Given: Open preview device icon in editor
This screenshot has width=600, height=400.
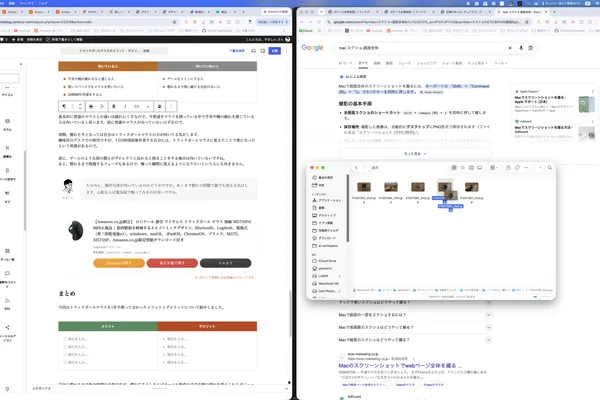Looking at the screenshot, I should pos(253,51).
